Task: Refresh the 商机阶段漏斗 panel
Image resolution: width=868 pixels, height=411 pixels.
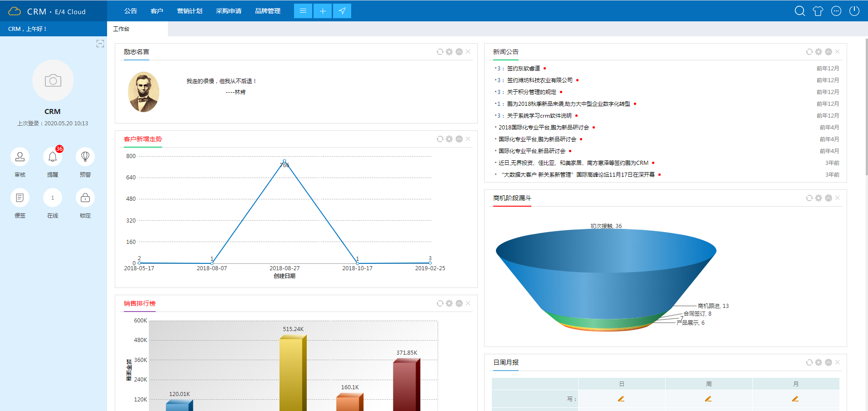Action: pyautogui.click(x=809, y=198)
